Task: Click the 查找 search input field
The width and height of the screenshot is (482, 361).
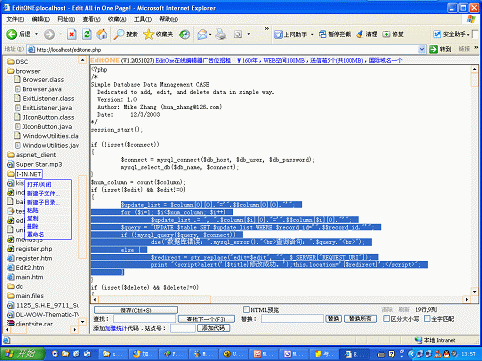Action: [x=144, y=319]
